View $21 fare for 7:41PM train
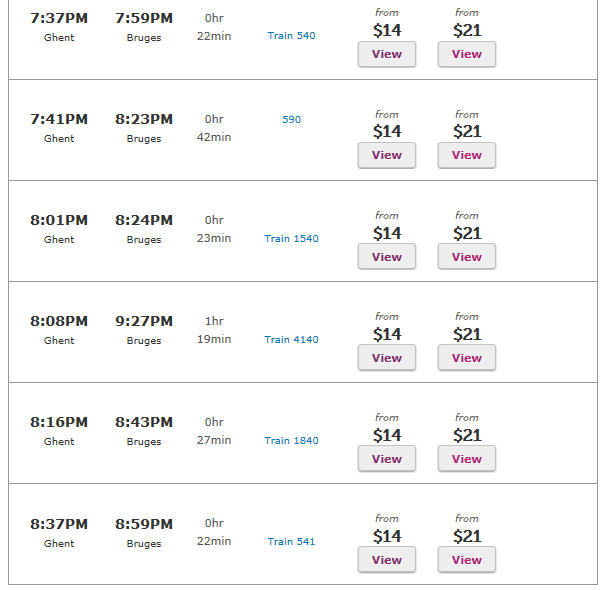The image size is (603, 590). [x=466, y=155]
